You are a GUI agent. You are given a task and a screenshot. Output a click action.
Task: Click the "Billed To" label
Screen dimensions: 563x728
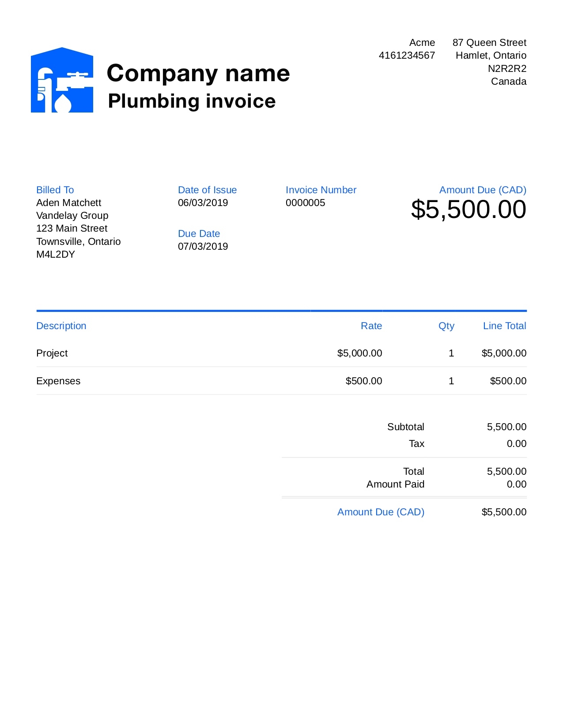point(55,190)
